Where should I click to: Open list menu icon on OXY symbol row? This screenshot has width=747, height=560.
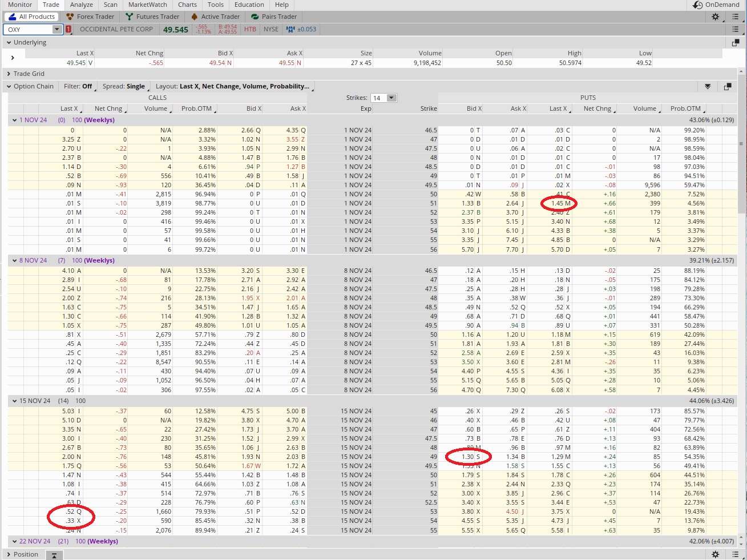click(x=736, y=29)
